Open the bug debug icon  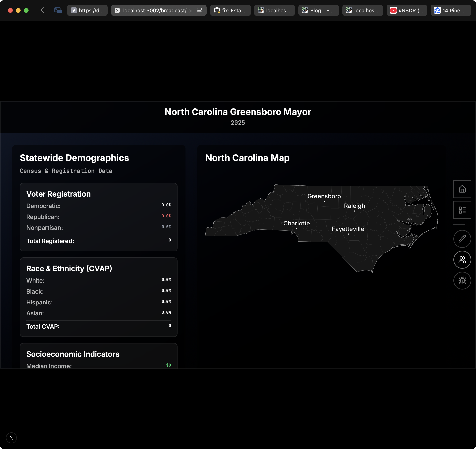(x=462, y=280)
